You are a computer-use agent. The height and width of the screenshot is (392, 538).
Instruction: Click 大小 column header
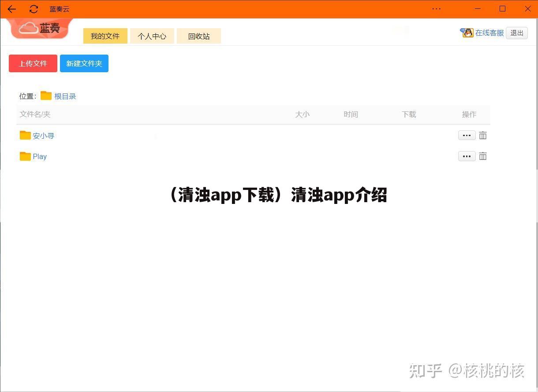pyautogui.click(x=303, y=115)
